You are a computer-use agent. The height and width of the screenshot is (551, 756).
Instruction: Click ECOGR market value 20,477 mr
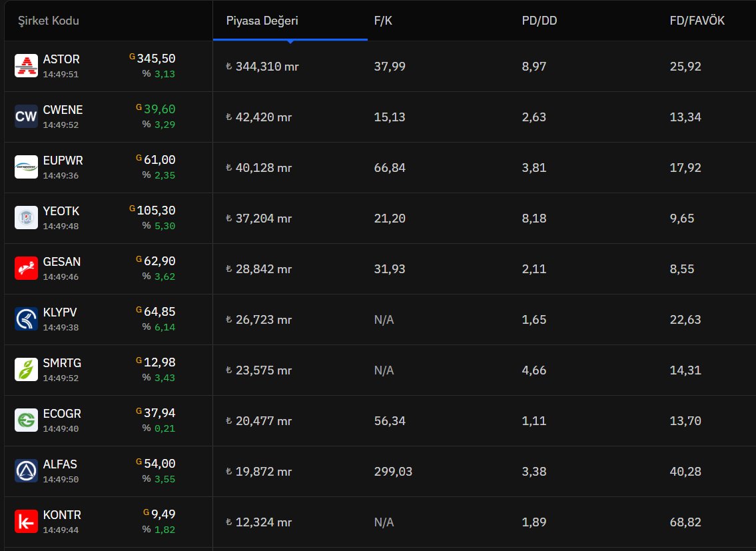coord(259,421)
